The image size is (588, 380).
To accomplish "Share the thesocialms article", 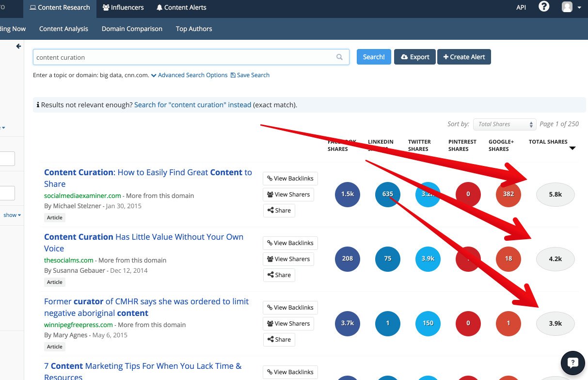I will point(279,275).
